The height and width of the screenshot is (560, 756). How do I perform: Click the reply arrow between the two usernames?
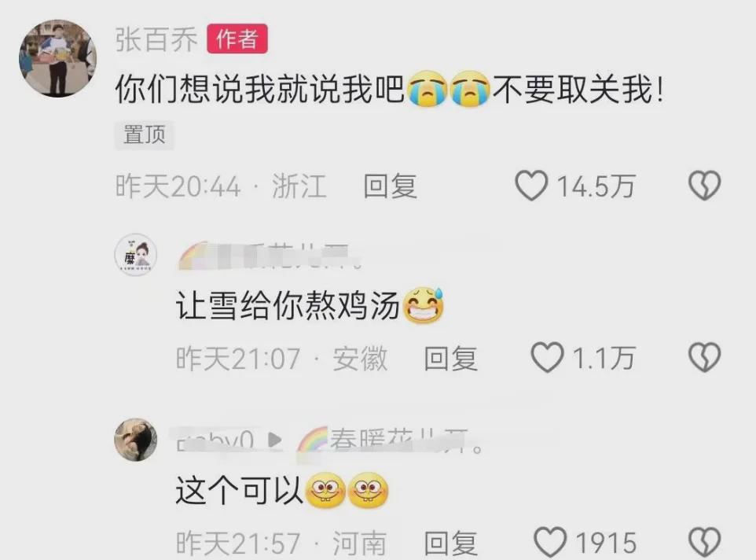coord(275,440)
